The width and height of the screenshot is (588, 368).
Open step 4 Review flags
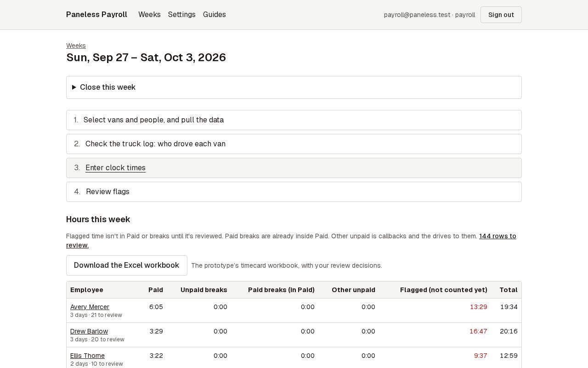point(294,192)
